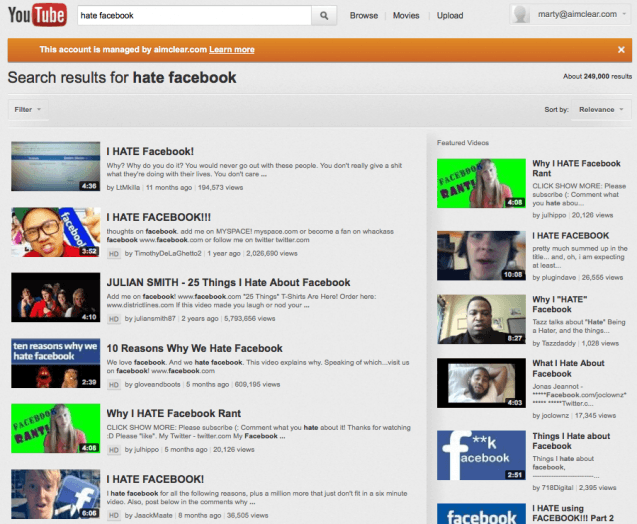This screenshot has height=524, width=637.
Task: Click the YouTube logo
Action: point(37,15)
